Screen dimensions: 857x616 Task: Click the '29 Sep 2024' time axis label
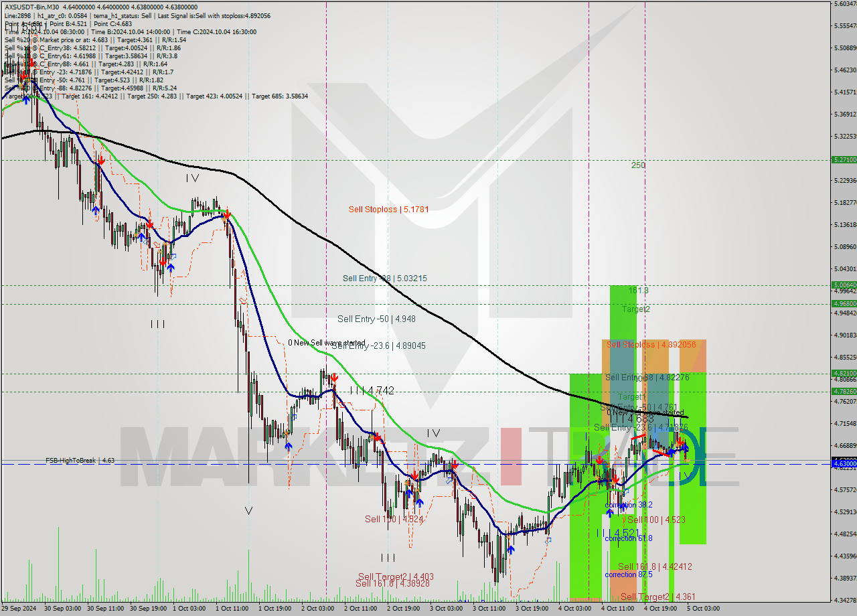pos(20,608)
